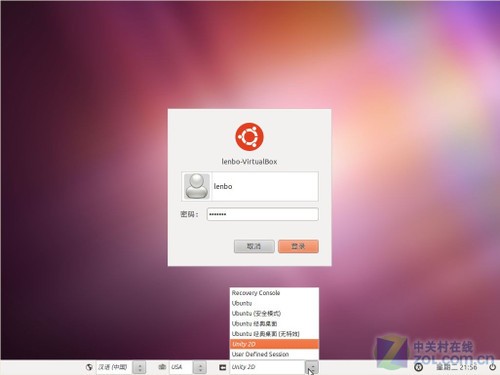The width and height of the screenshot is (500, 375).
Task: Click the session type icon before Unity 2D
Action: pos(222,367)
